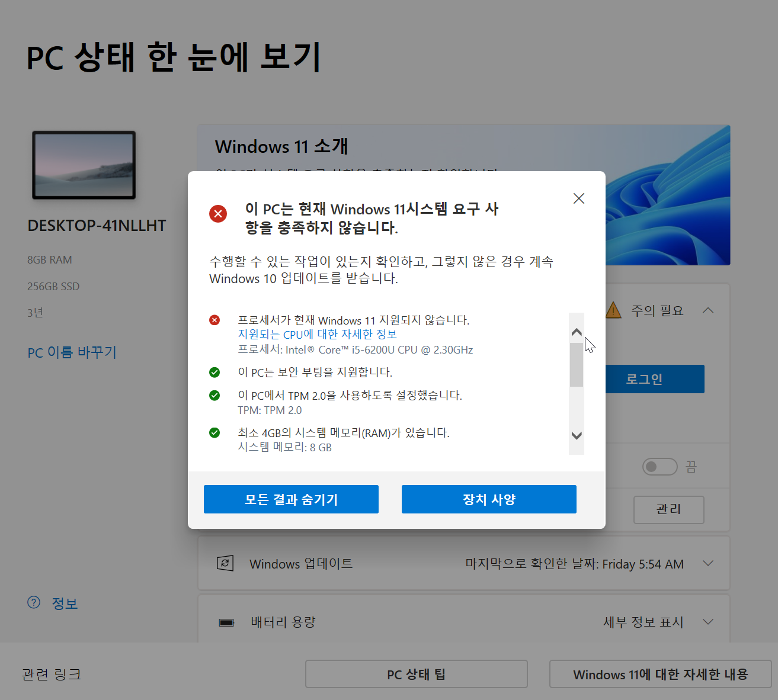The height and width of the screenshot is (700, 778).
Task: Click the red error icon beside dialog title
Action: coord(218,213)
